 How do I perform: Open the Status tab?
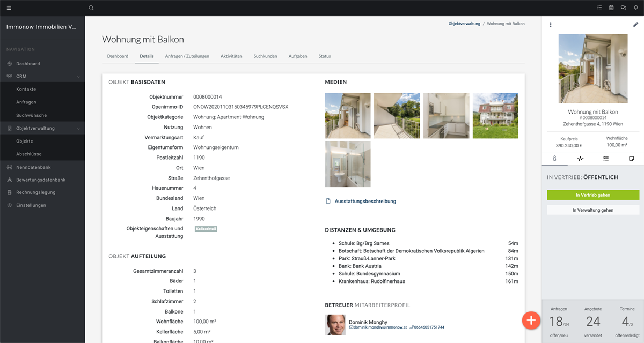[x=325, y=56]
